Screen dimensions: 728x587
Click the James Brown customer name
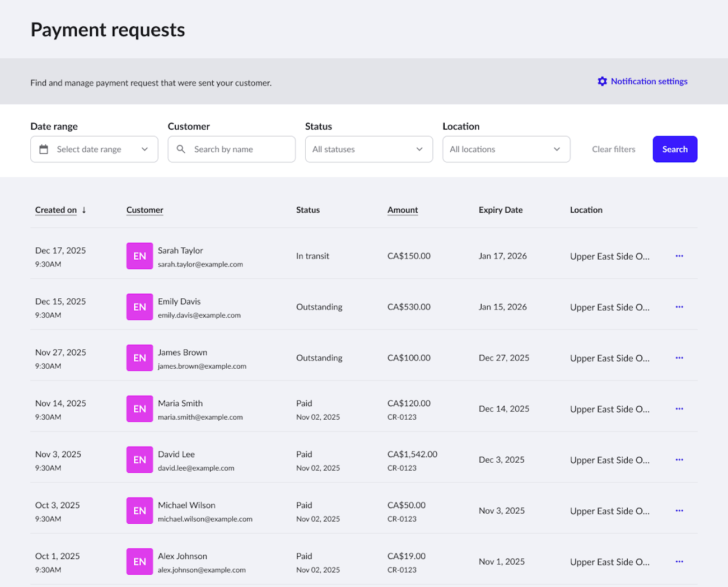183,353
